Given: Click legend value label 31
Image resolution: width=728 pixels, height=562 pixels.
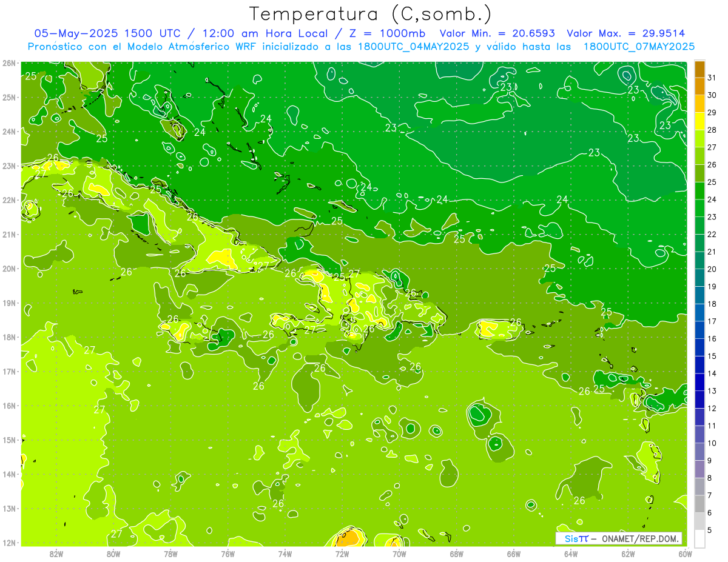Looking at the screenshot, I should pyautogui.click(x=712, y=78).
